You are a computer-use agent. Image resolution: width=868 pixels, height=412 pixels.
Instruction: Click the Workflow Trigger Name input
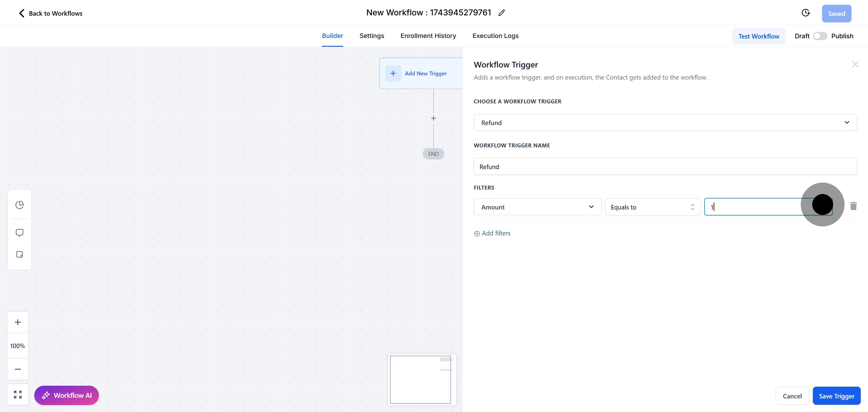(x=665, y=166)
